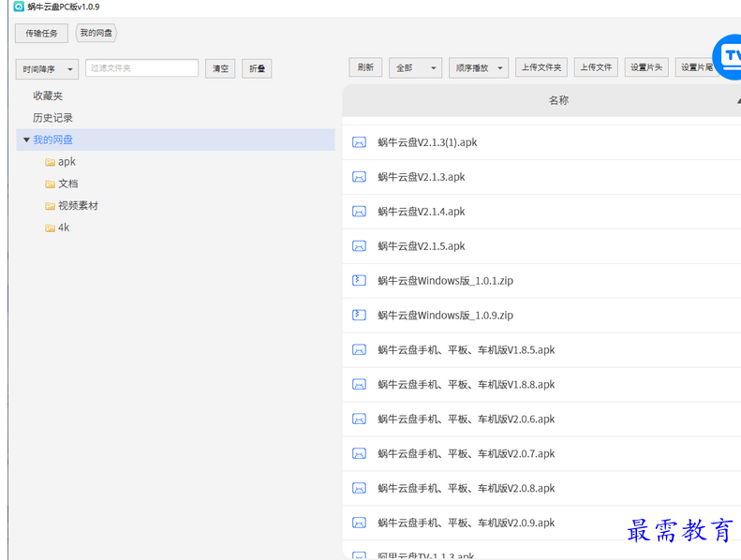
Task: Select file name 蜗牛云盘V2.1.3.apk
Action: 421,177
